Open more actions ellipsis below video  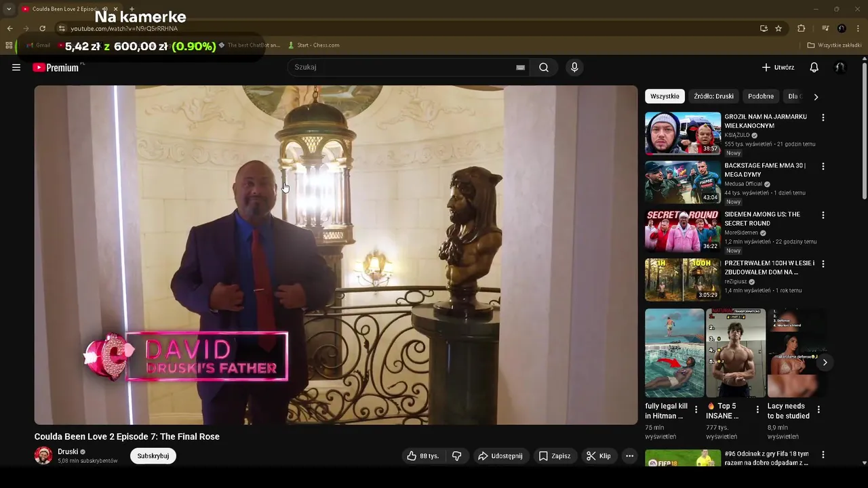629,456
